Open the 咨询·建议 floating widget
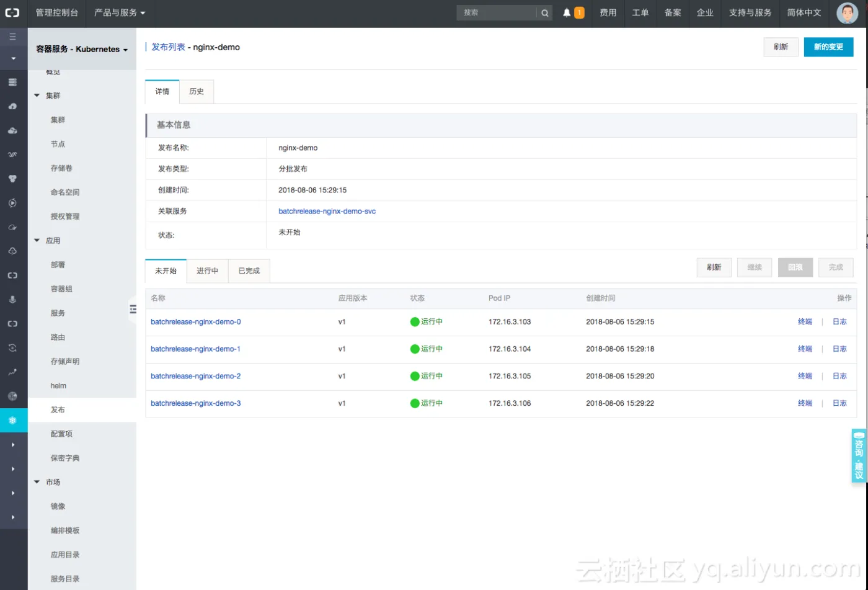Image resolution: width=868 pixels, height=590 pixels. point(859,456)
